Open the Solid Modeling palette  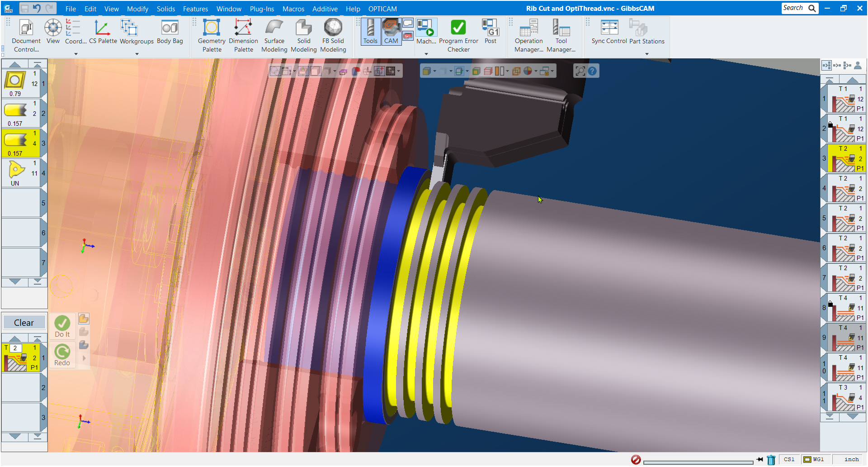303,36
